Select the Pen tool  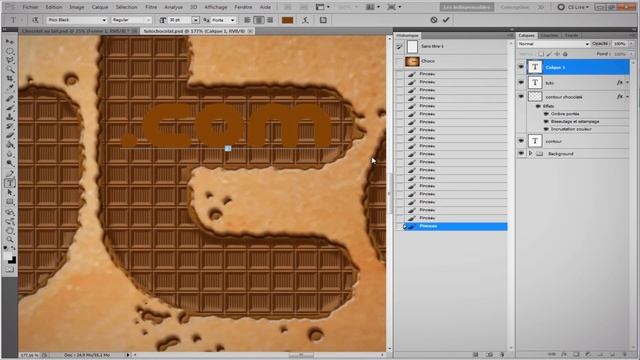[x=9, y=174]
